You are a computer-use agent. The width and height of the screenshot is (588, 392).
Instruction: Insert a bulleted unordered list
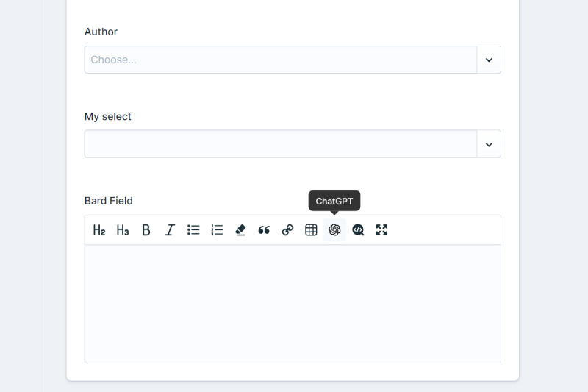pyautogui.click(x=193, y=230)
